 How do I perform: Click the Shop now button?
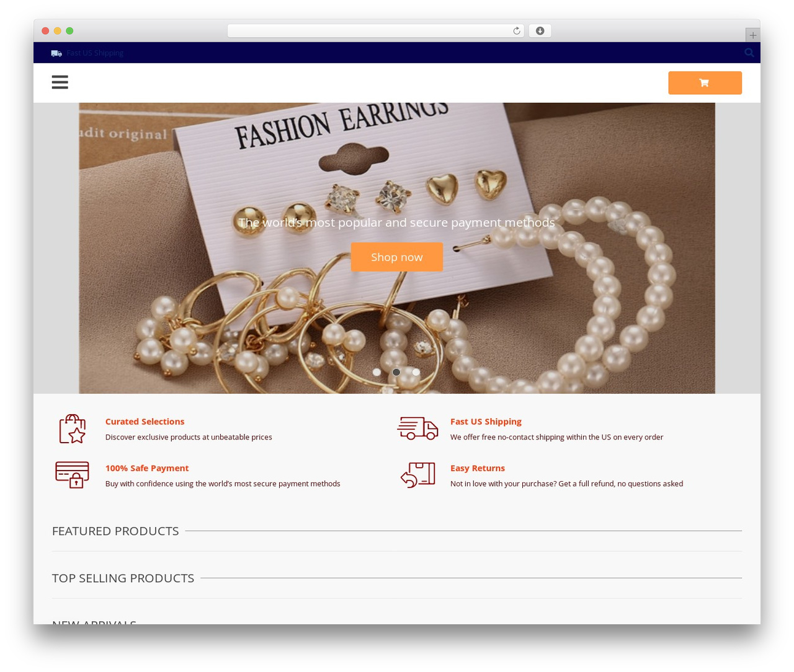[397, 257]
